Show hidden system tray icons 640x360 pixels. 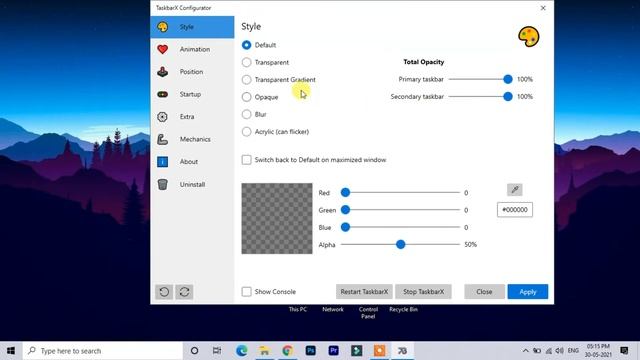pyautogui.click(x=525, y=351)
